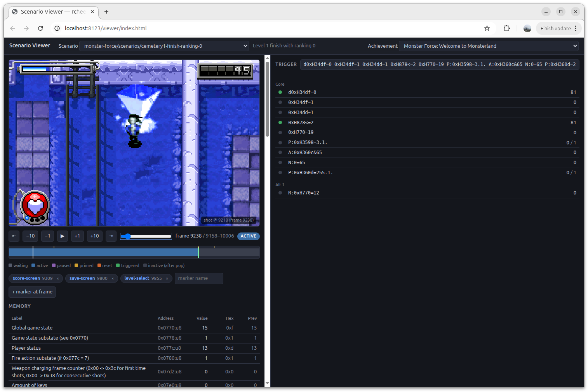
Task: Click the Hex column header
Action: click(230, 318)
